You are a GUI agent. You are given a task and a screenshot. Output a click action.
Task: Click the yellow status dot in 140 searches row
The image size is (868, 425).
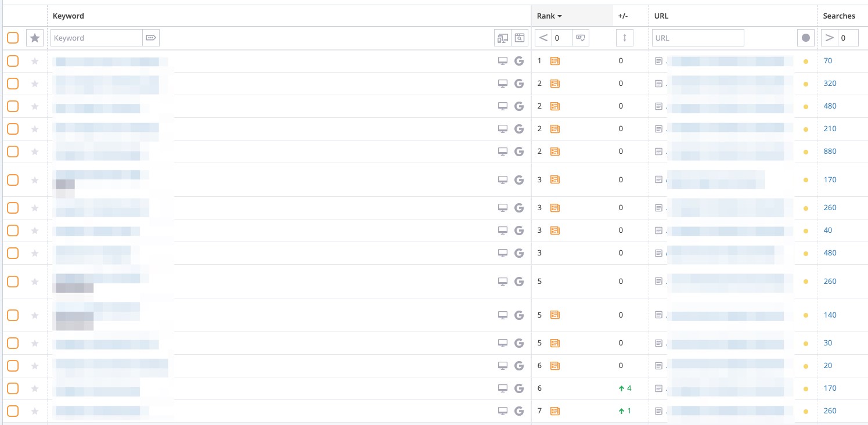pyautogui.click(x=805, y=315)
